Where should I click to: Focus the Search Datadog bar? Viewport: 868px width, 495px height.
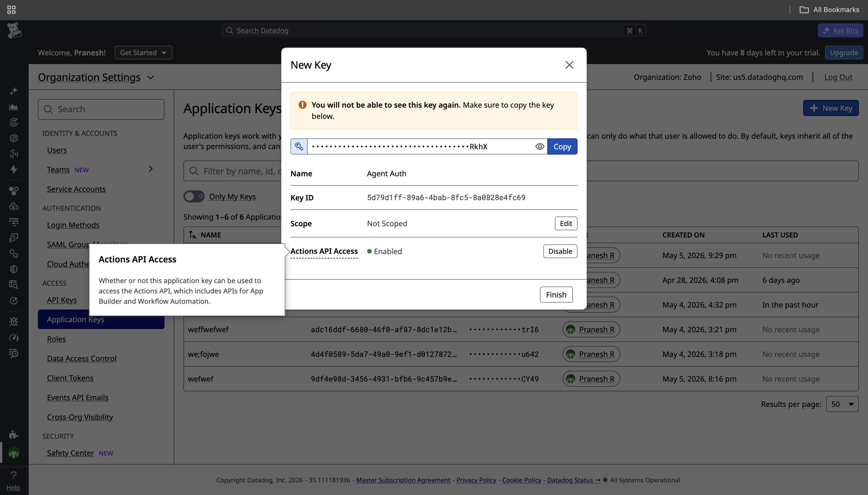click(x=434, y=31)
